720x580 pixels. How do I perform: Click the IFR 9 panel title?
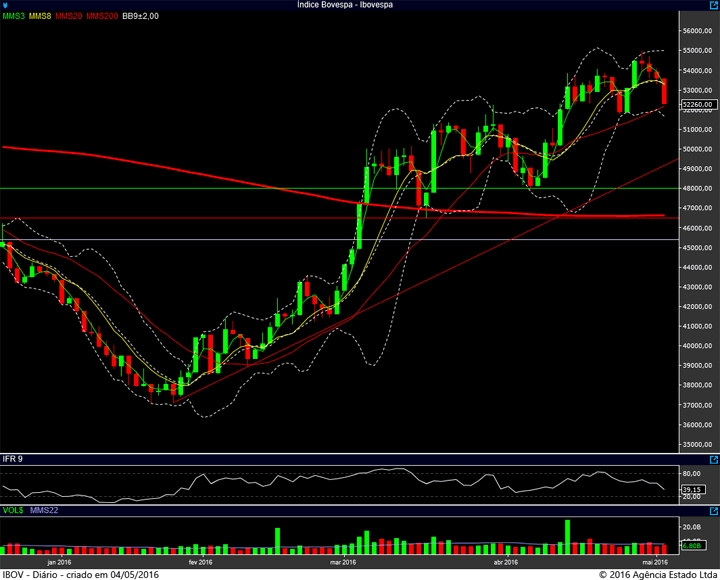click(12, 459)
